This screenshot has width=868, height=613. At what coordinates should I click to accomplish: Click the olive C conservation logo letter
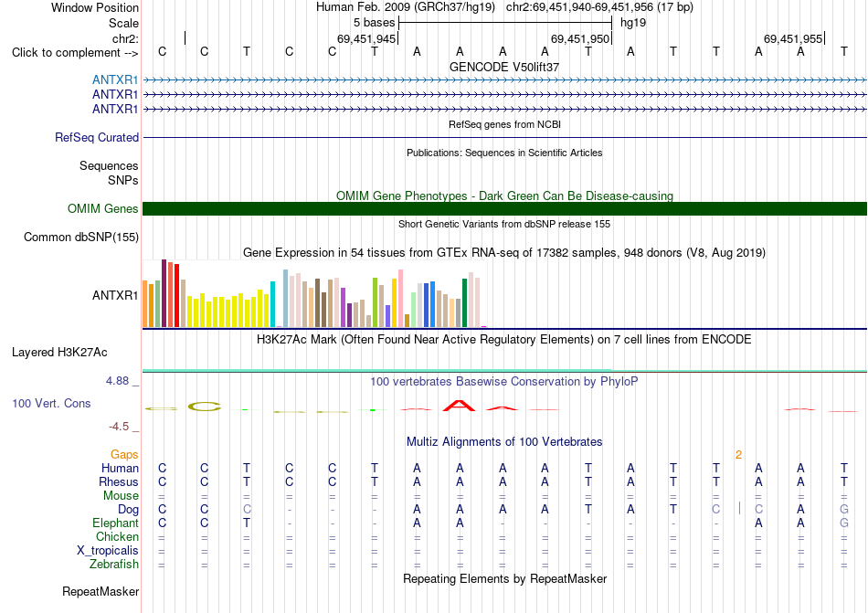[x=205, y=407]
